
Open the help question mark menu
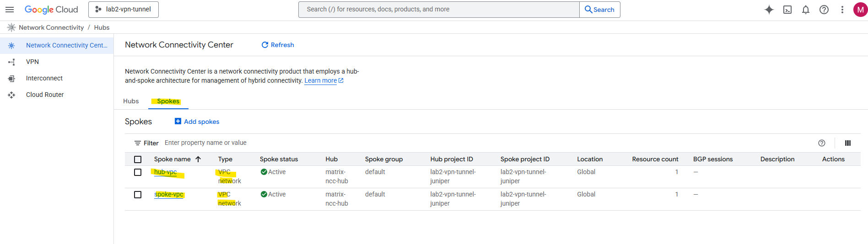click(x=824, y=10)
